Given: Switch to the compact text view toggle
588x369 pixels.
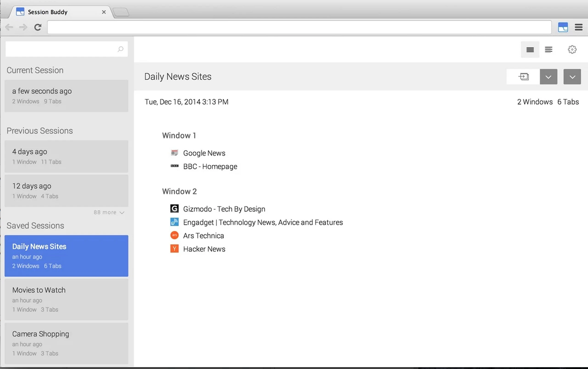Looking at the screenshot, I should [549, 50].
